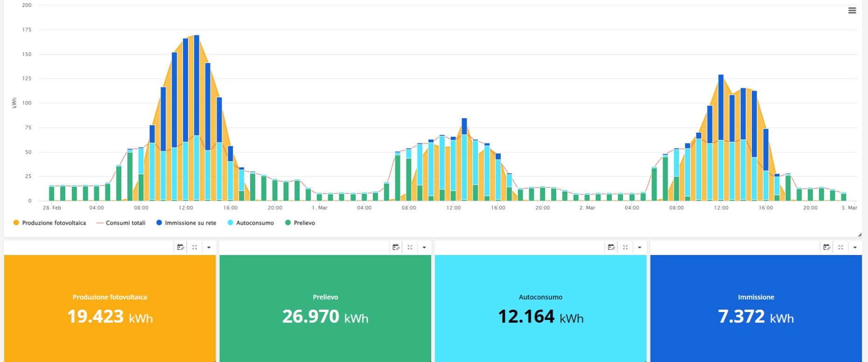Click chart resize handle at bottom-right corner

860,234
